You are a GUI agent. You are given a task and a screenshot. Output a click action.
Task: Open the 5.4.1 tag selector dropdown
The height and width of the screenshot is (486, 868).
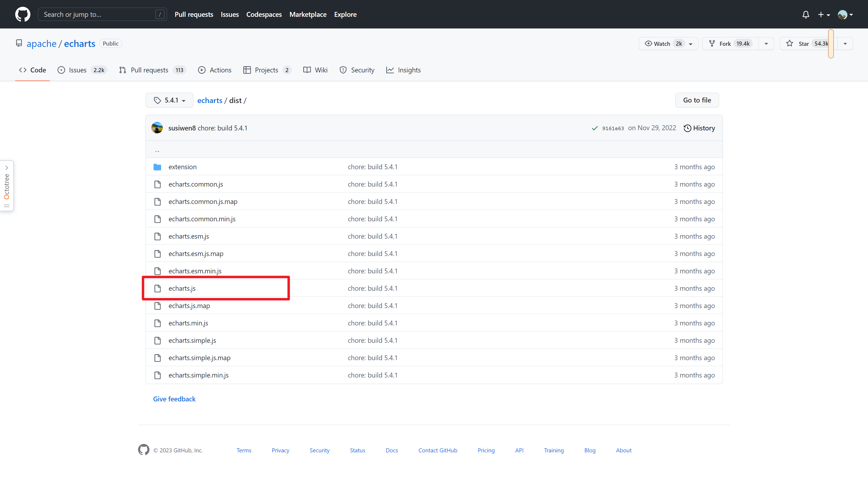tap(170, 100)
